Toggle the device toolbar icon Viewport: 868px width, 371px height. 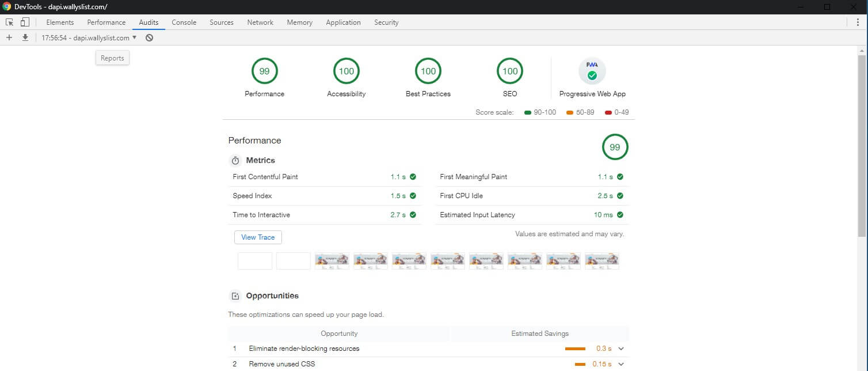[25, 22]
